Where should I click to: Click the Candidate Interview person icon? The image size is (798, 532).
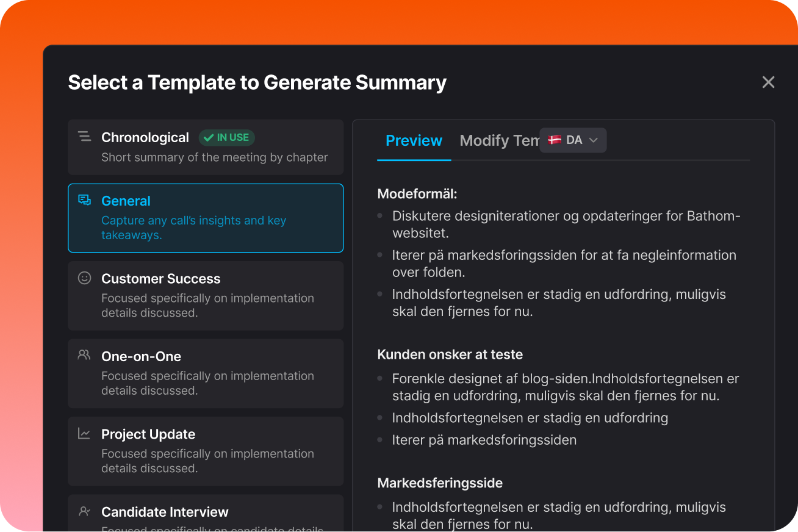click(x=84, y=511)
